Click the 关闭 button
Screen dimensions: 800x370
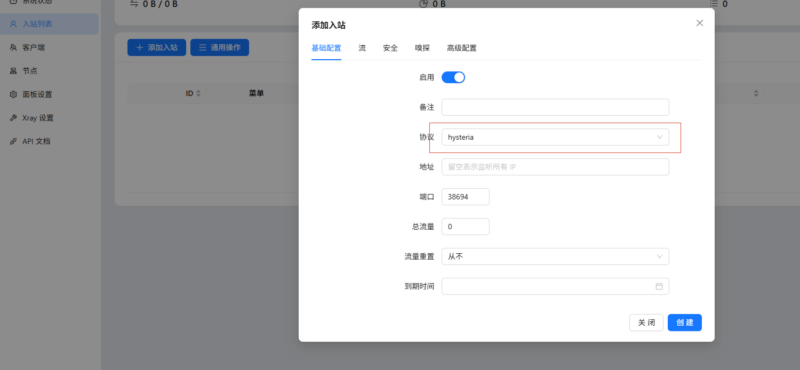pyautogui.click(x=646, y=323)
